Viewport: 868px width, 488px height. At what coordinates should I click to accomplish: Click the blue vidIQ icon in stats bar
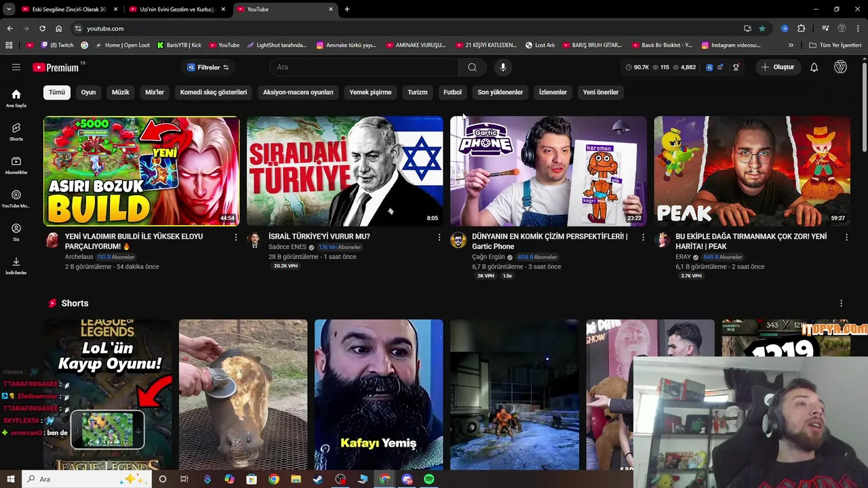tap(709, 67)
